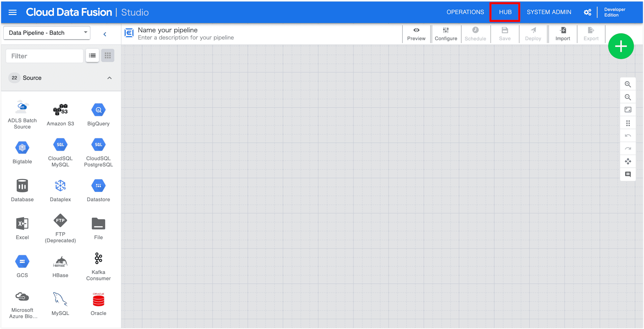Fit pipeline to screen
Image resolution: width=644 pixels, height=329 pixels.
click(628, 110)
